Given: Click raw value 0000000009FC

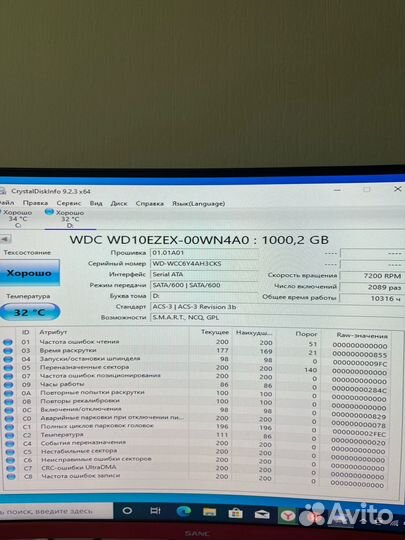Looking at the screenshot, I should [x=360, y=364].
